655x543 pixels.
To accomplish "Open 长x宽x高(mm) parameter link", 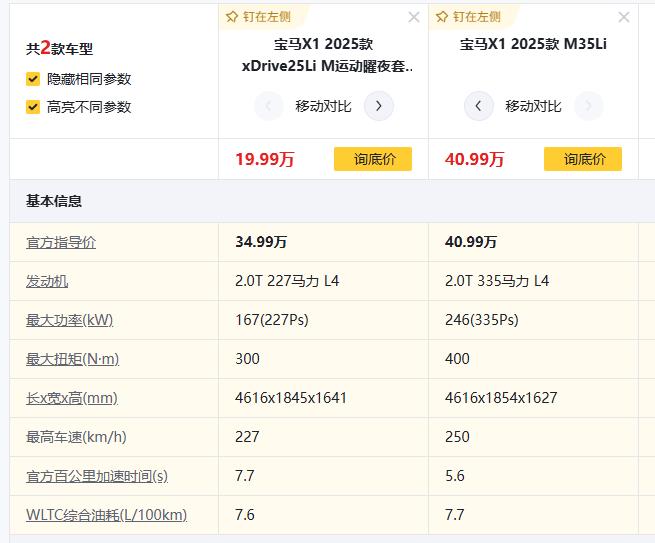I will pos(72,398).
